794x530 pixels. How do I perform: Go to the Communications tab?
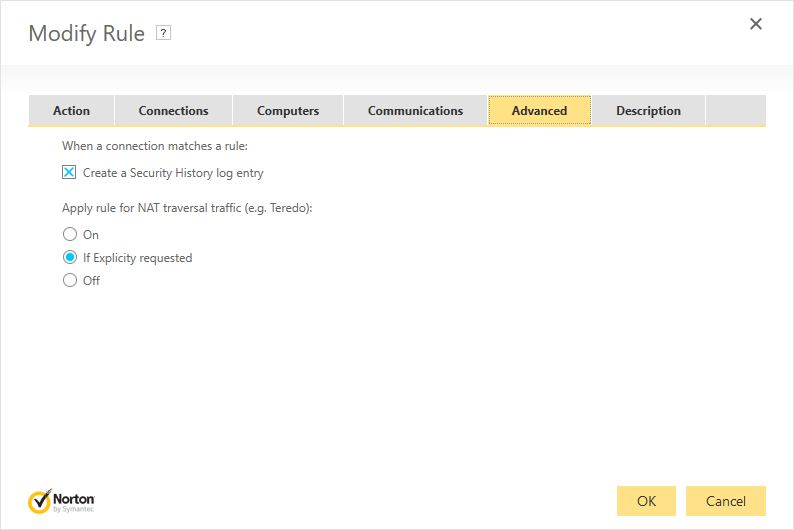(x=415, y=110)
